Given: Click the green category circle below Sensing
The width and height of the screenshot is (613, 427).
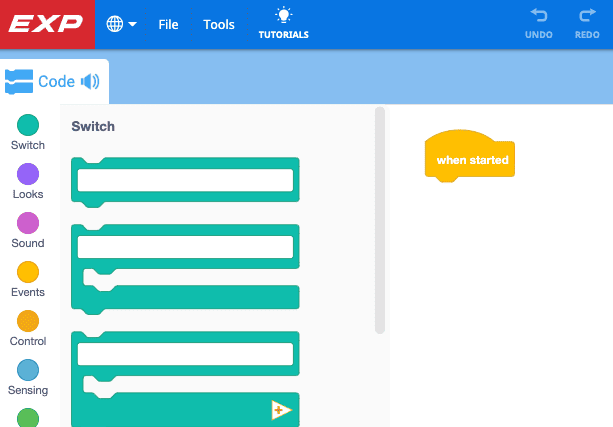Looking at the screenshot, I should (x=28, y=417).
